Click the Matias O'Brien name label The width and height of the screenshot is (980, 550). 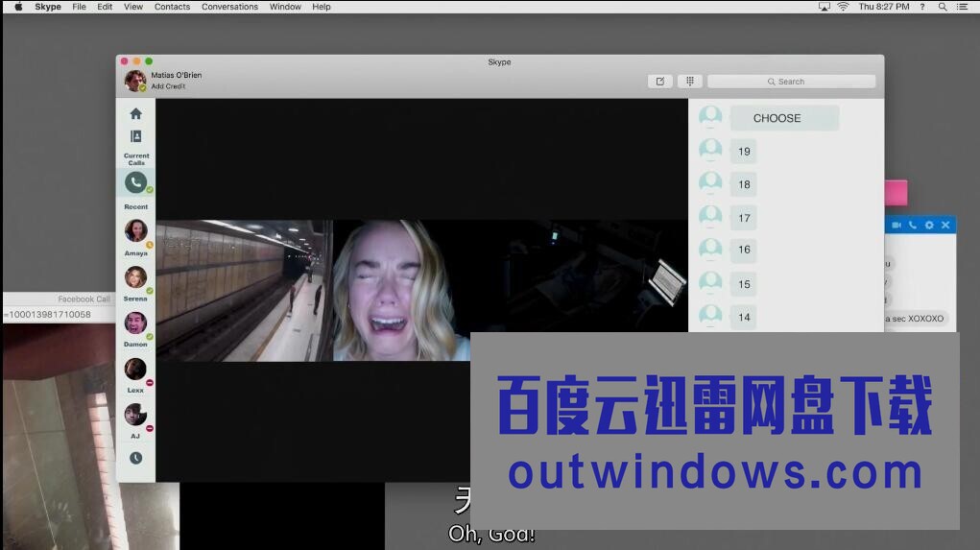pos(177,75)
